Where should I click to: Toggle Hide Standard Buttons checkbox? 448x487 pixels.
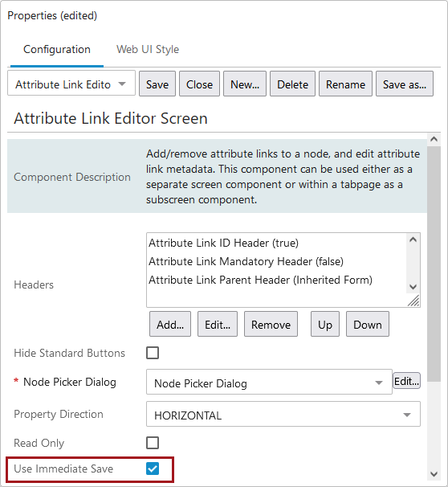[x=153, y=353]
